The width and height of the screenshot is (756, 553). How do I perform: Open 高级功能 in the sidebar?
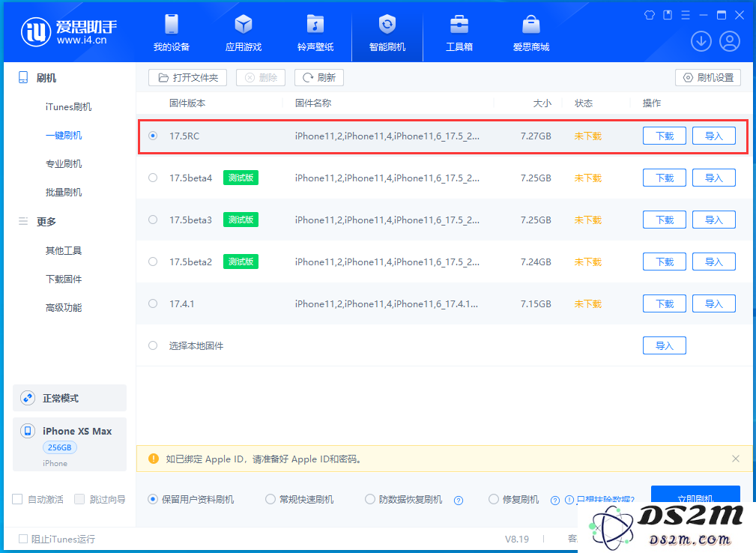tap(64, 308)
